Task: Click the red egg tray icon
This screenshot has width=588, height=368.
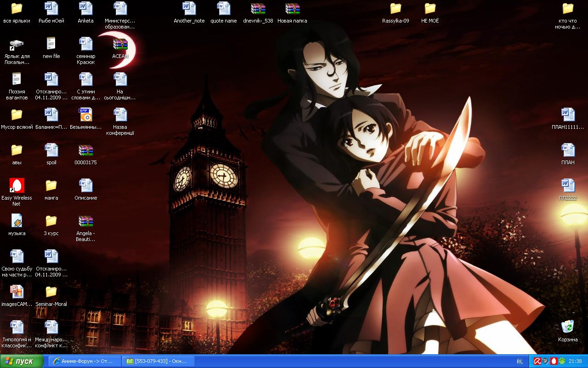Action: point(554,362)
